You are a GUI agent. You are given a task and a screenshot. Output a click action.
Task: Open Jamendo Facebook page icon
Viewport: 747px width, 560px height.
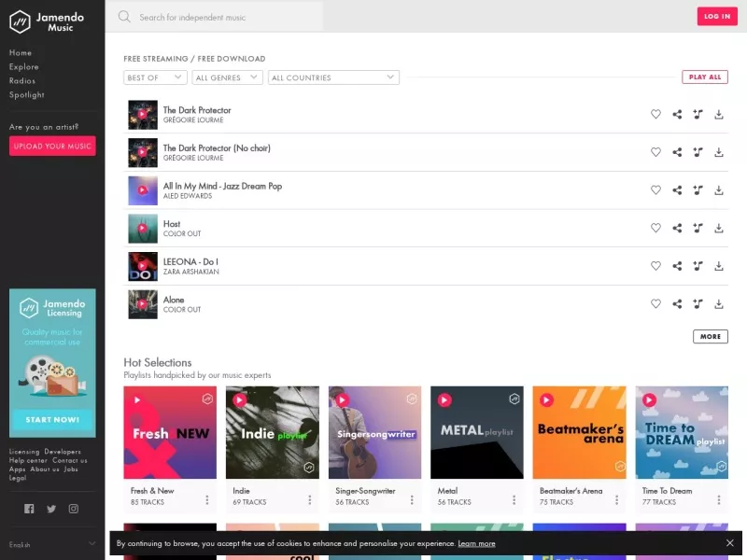[x=29, y=509]
